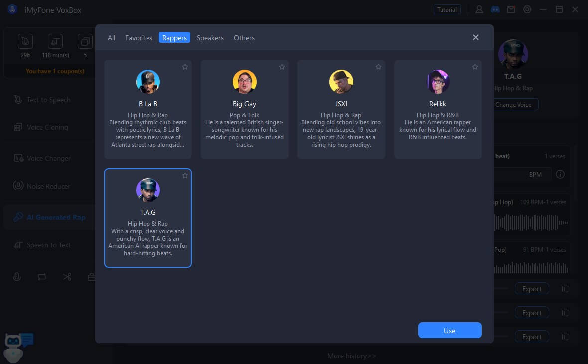Image resolution: width=588 pixels, height=364 pixels.
Task: Favorite the Relikk voice star
Action: [475, 67]
